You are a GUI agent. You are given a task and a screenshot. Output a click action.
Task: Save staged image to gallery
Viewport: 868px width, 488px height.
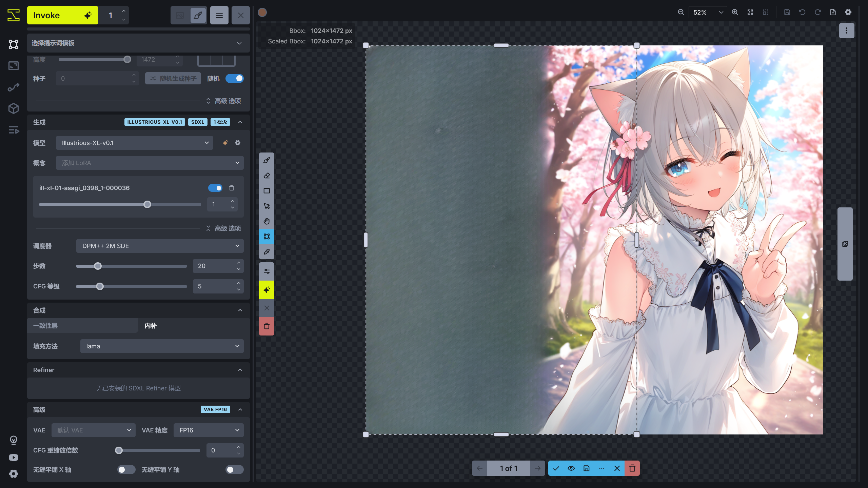pyautogui.click(x=587, y=468)
